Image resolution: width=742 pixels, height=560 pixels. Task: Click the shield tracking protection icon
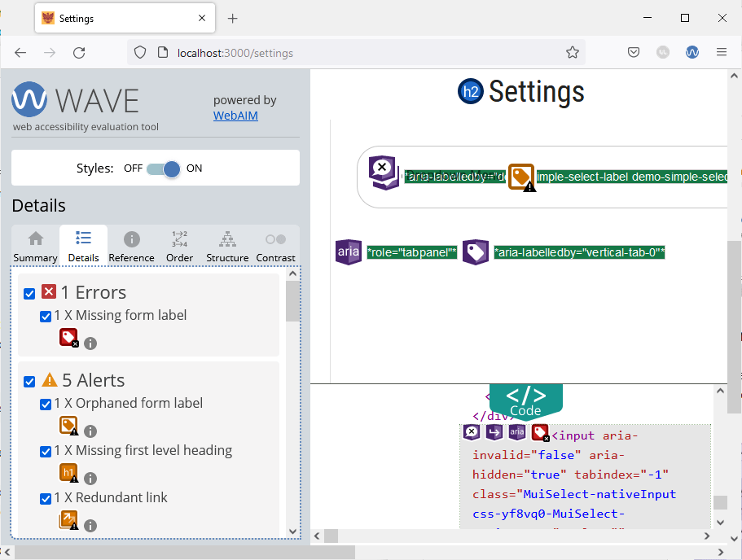tap(140, 52)
